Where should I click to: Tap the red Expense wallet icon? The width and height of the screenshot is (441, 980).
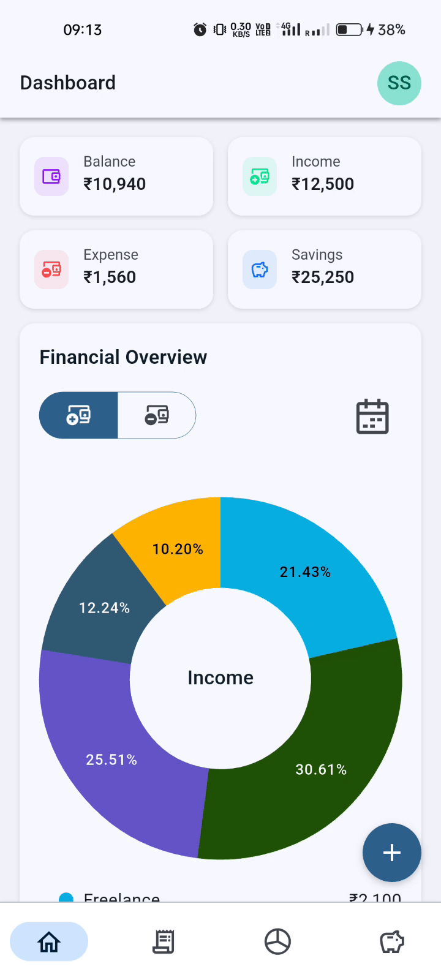click(51, 269)
